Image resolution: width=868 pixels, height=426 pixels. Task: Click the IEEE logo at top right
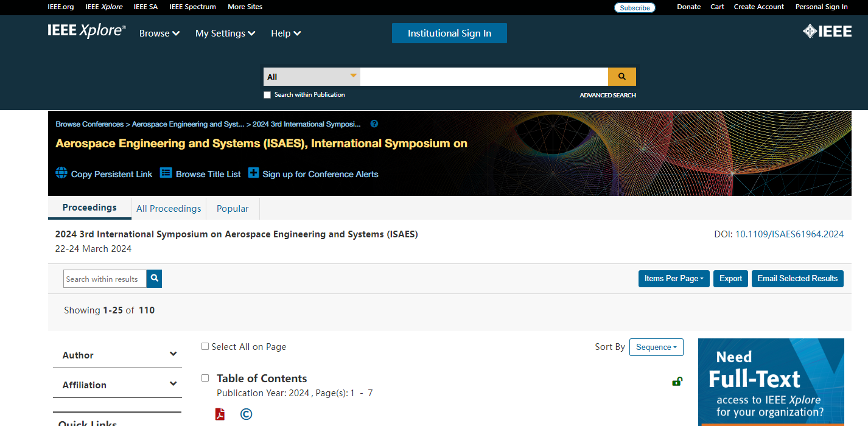point(827,32)
